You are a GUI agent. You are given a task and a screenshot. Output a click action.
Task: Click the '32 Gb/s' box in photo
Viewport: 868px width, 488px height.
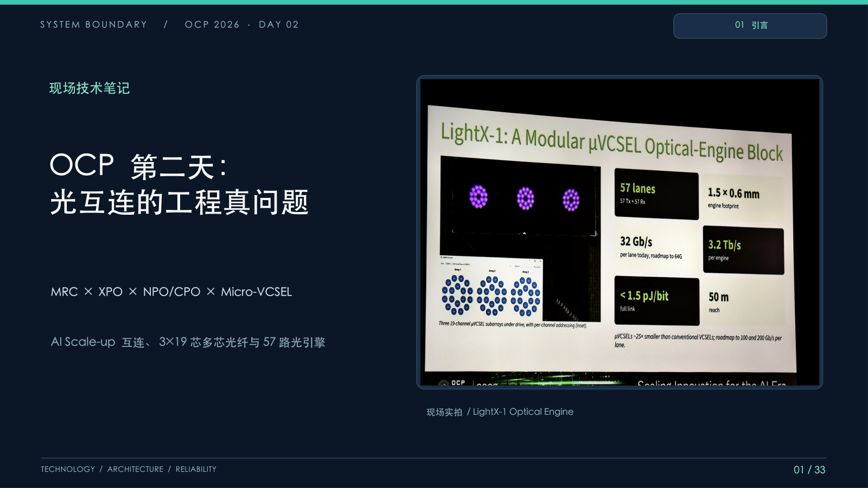[656, 247]
